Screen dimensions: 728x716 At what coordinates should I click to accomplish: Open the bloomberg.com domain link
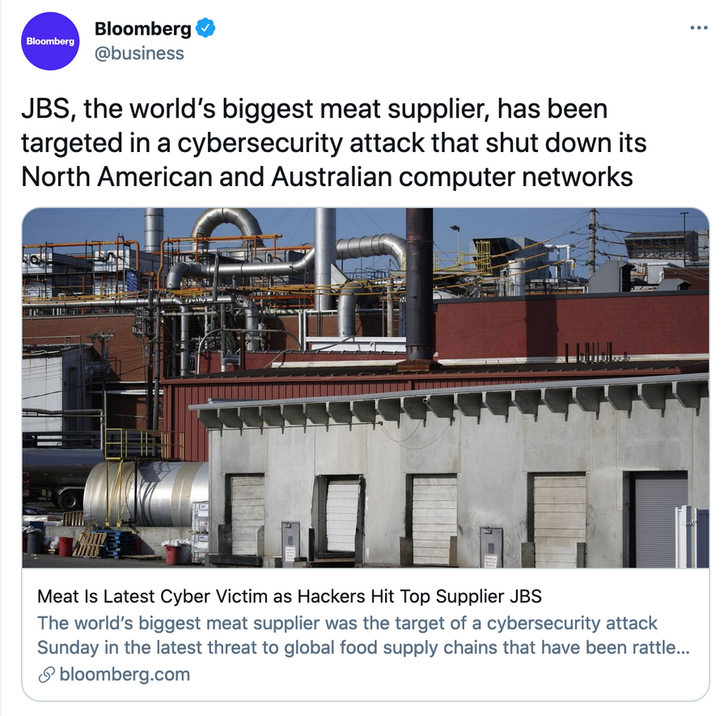click(x=125, y=674)
